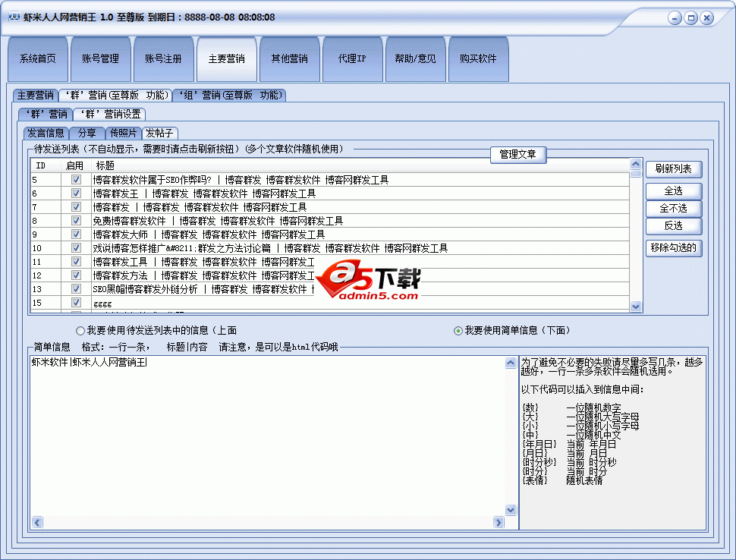Open the '群' 营销设置 tab
This screenshot has height=560, width=736.
pos(110,114)
